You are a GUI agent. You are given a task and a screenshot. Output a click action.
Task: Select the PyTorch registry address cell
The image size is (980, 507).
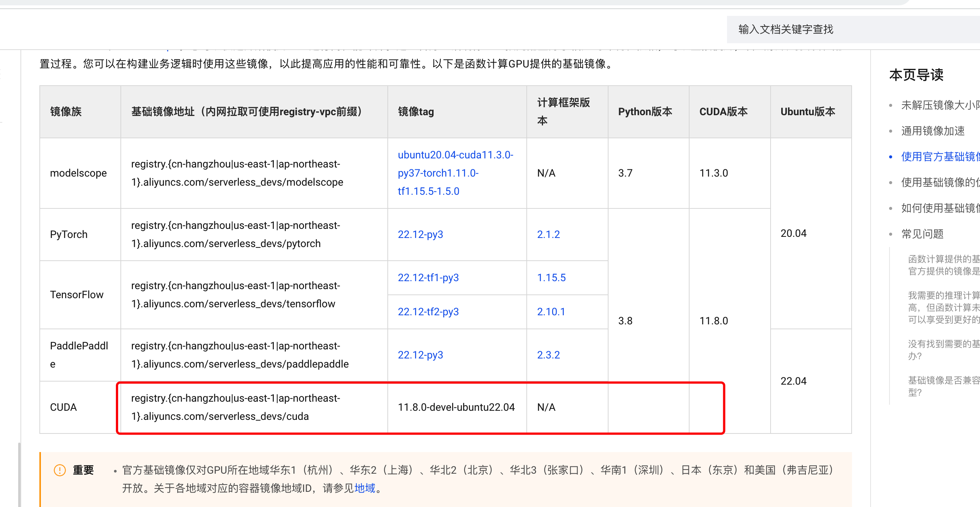click(x=254, y=235)
